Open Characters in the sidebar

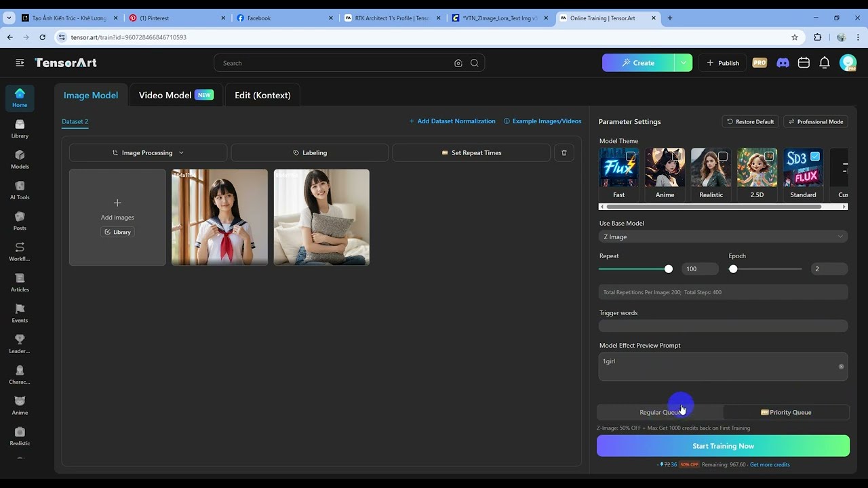[20, 375]
